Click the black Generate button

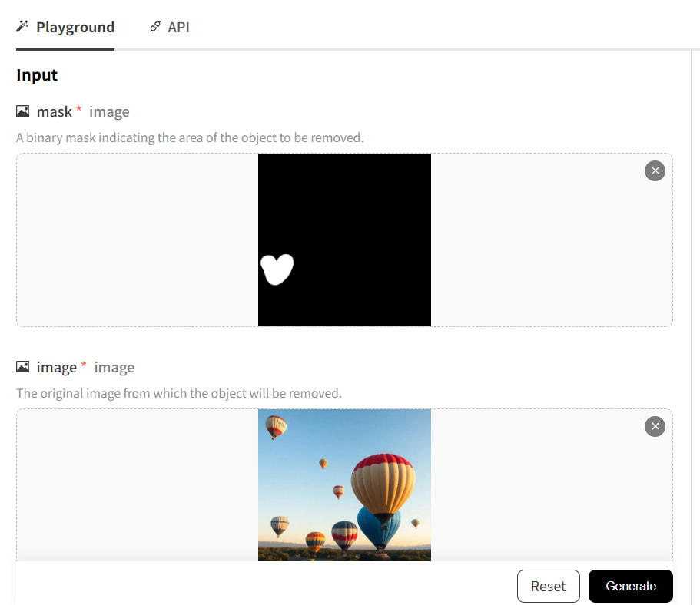[630, 586]
